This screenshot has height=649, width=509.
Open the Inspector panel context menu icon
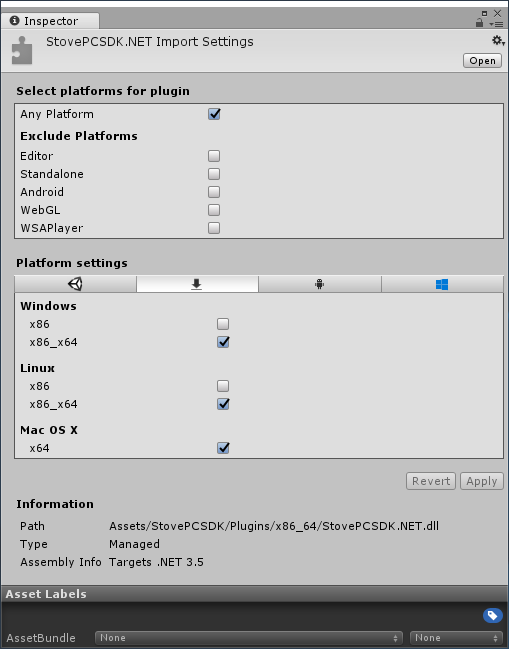(497, 24)
